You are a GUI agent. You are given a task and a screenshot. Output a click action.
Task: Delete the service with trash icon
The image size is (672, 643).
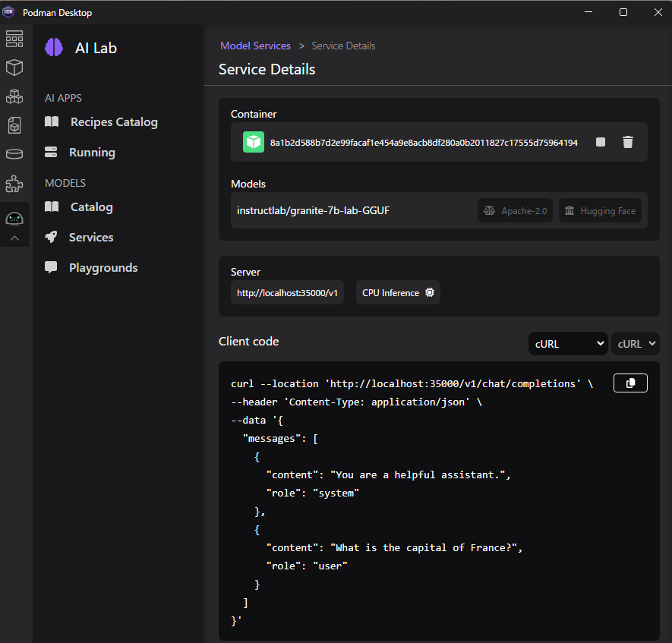pyautogui.click(x=628, y=142)
